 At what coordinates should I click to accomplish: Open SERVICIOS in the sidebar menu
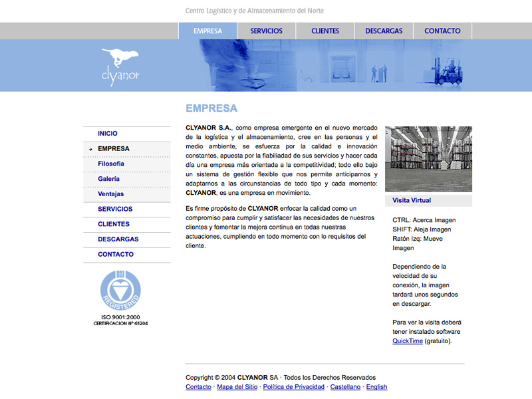coord(115,209)
